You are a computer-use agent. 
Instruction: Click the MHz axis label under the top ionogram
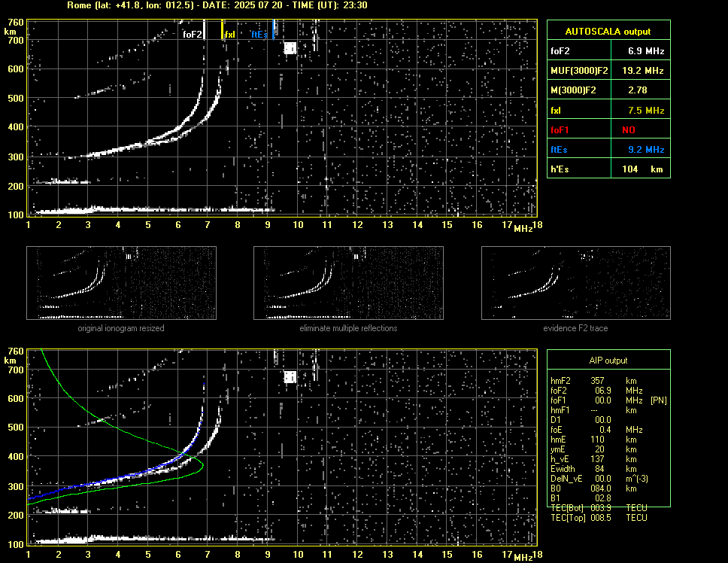point(523,229)
